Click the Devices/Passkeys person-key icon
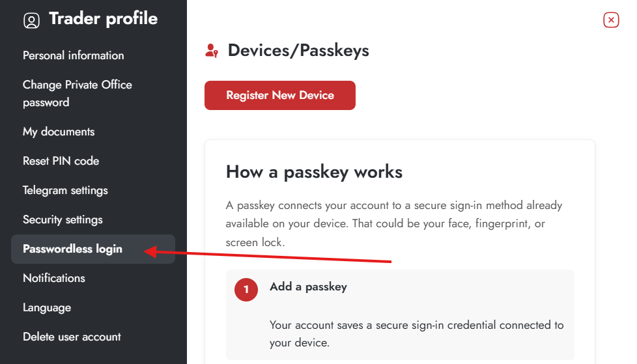The image size is (637, 364). point(211,51)
